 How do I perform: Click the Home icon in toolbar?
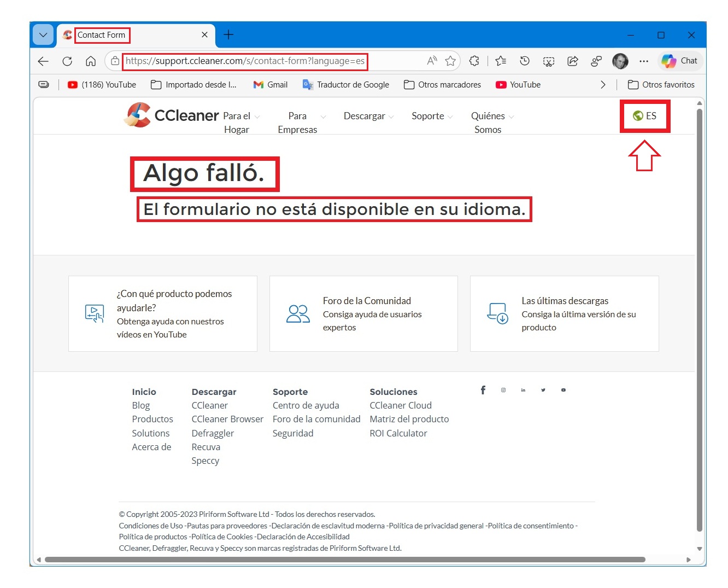[91, 61]
